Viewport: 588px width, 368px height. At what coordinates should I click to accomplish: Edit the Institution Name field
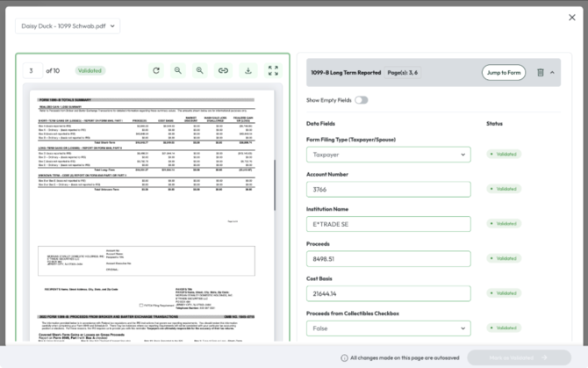tap(389, 224)
